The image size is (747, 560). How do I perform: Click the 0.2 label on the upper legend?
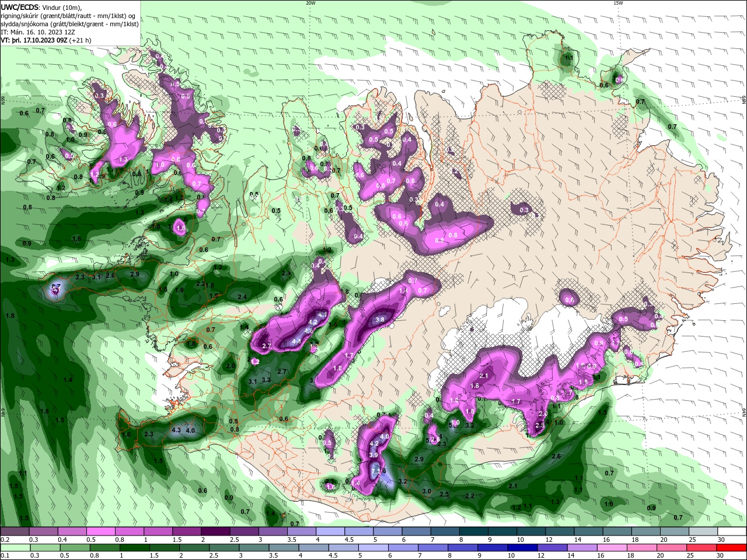4,540
